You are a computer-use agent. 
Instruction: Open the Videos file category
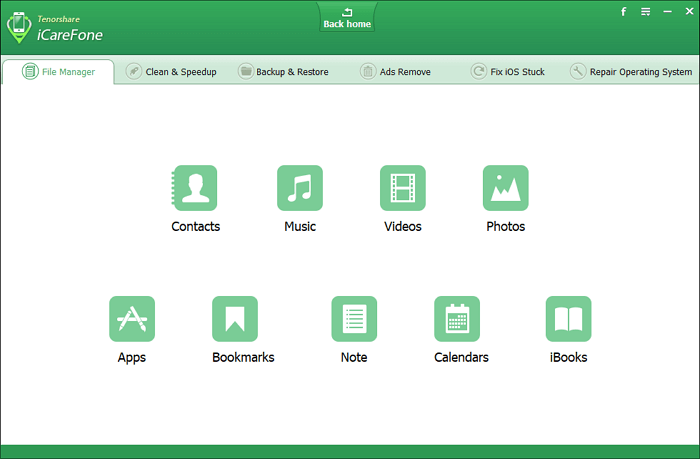pos(403,188)
